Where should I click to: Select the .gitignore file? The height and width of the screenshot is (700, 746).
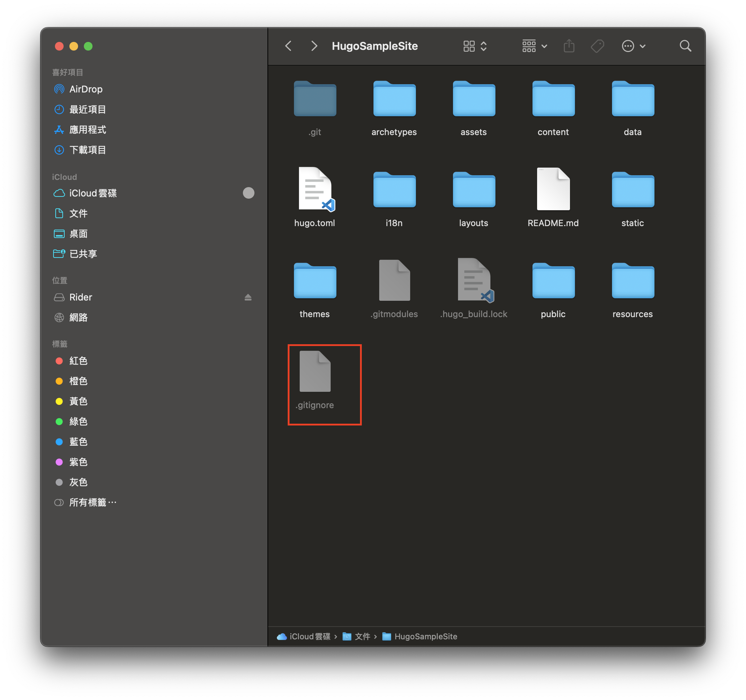(x=315, y=380)
